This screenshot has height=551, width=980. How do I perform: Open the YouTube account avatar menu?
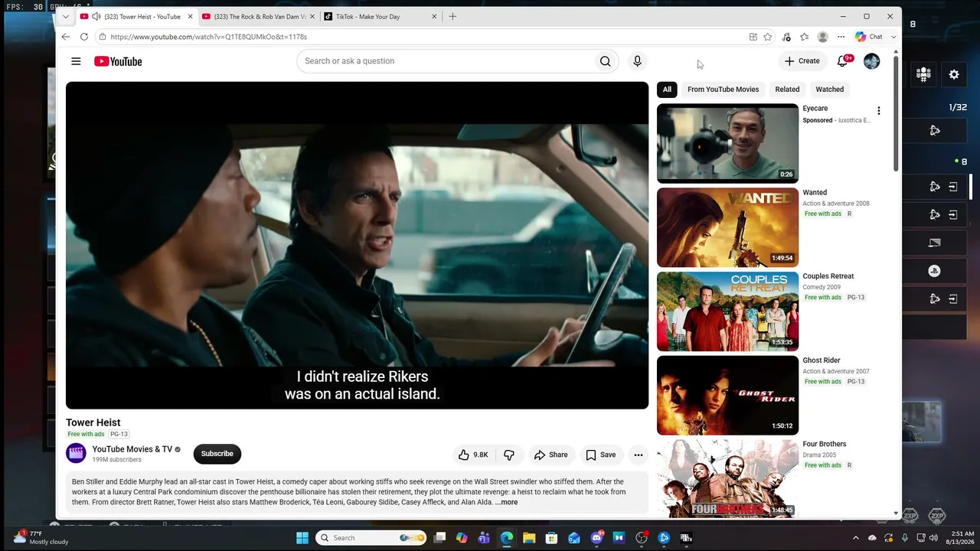click(x=871, y=61)
